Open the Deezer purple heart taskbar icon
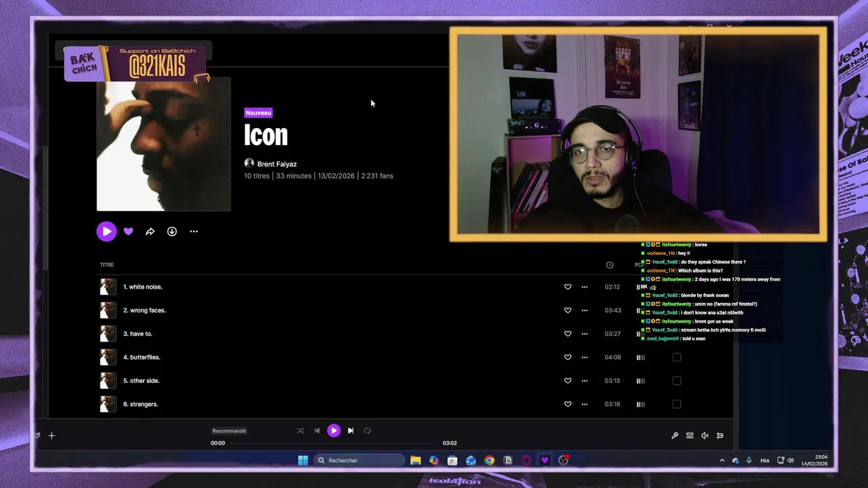The width and height of the screenshot is (868, 488). 545,460
